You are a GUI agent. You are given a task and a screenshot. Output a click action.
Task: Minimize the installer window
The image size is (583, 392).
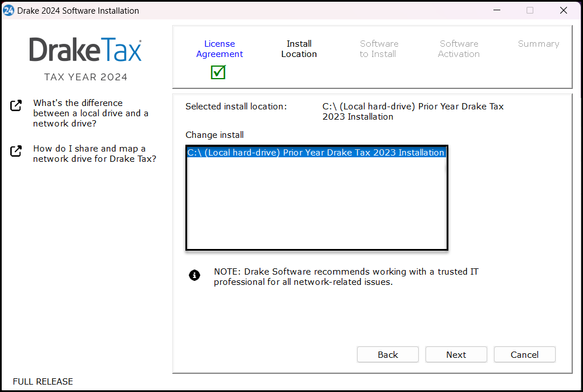coord(497,10)
